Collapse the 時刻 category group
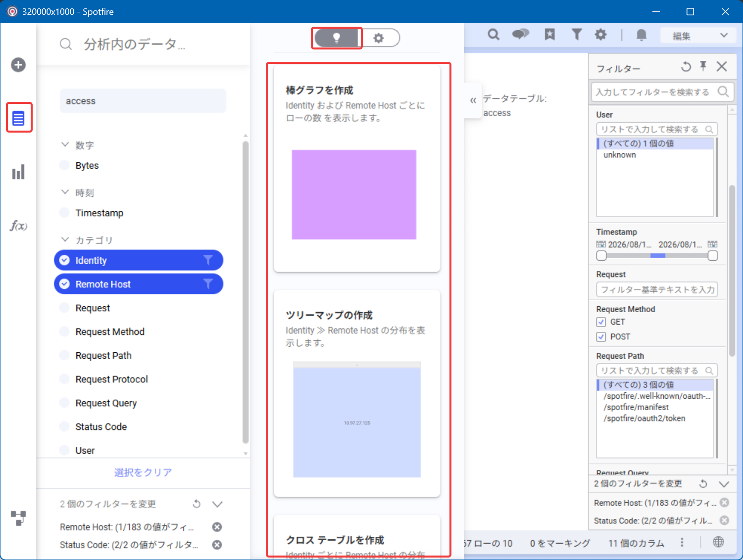 (65, 192)
